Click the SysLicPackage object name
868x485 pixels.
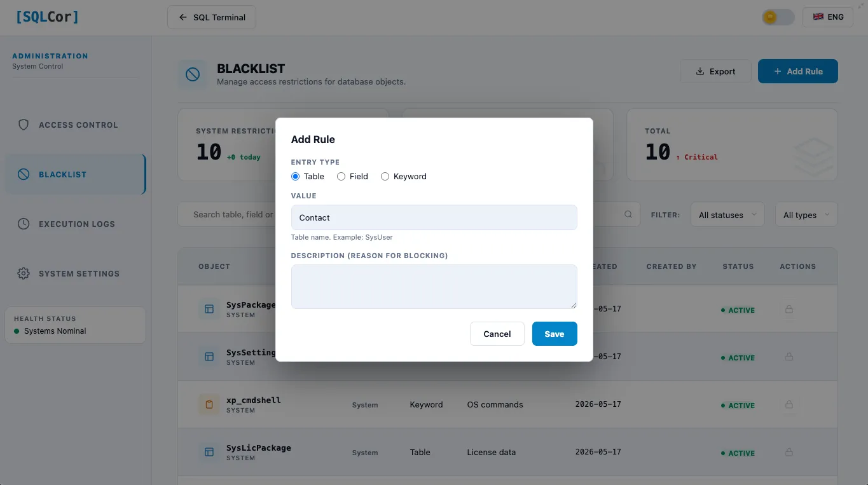(259, 447)
